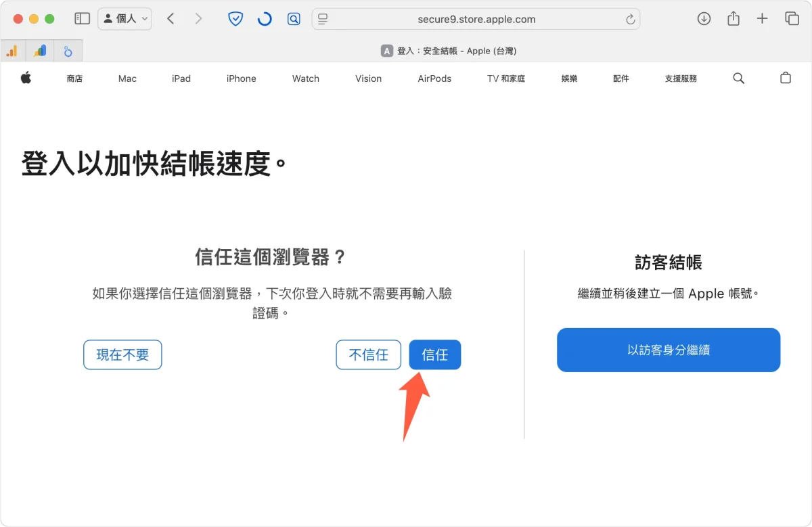This screenshot has width=812, height=527.
Task: Click the 信任這個瀏覽器？ heading
Action: [x=271, y=257]
